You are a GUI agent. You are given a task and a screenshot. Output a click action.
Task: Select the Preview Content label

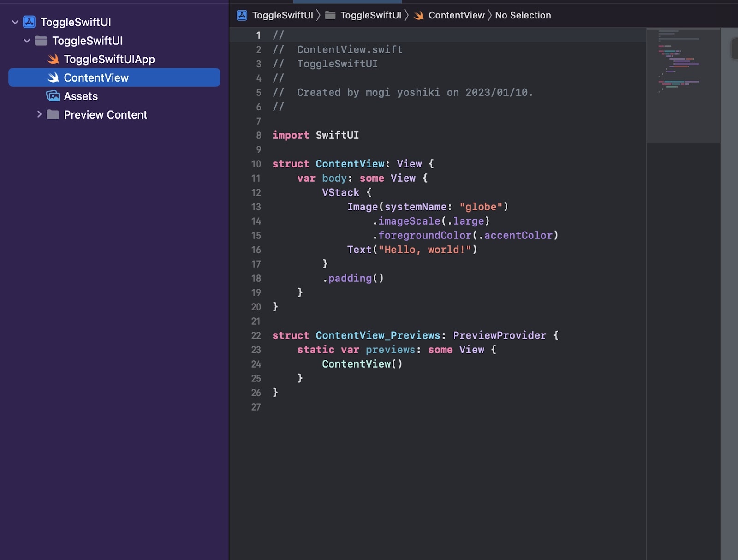pos(106,114)
